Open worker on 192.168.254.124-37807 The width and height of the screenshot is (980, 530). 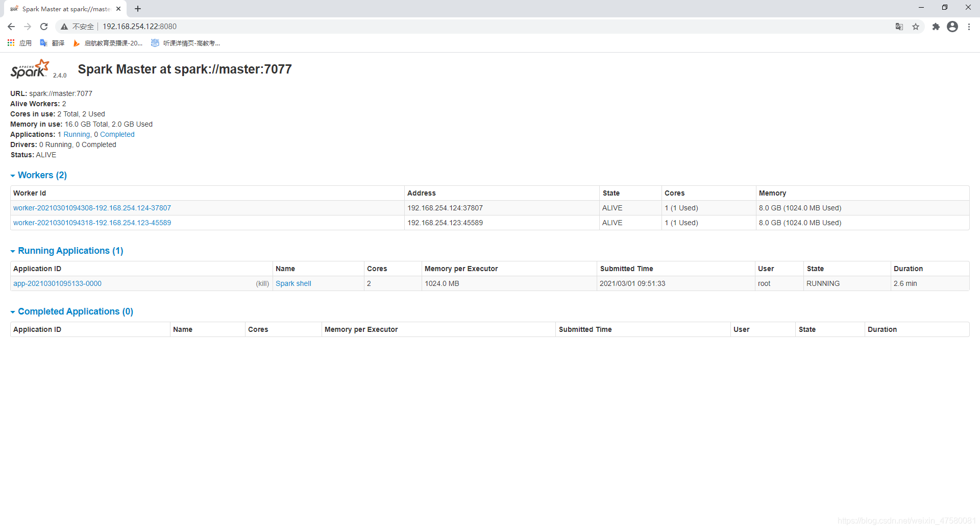click(x=92, y=208)
